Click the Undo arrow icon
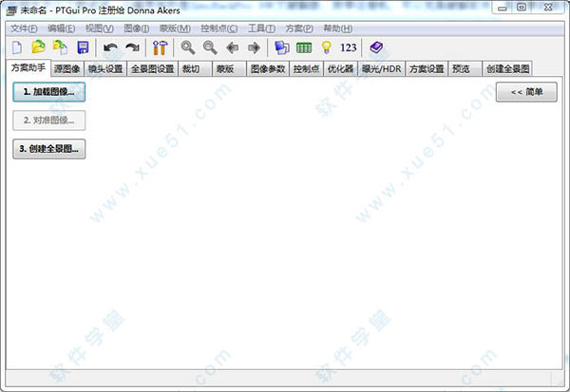 point(111,47)
